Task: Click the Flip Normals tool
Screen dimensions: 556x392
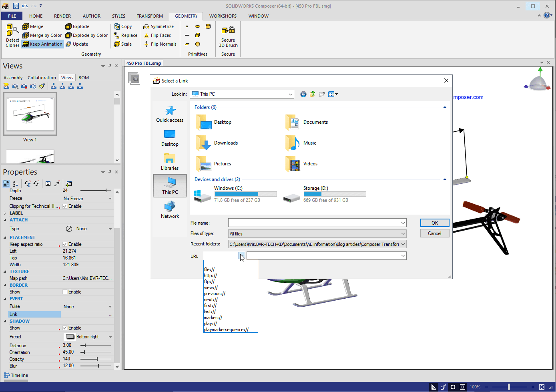Action: [x=160, y=44]
